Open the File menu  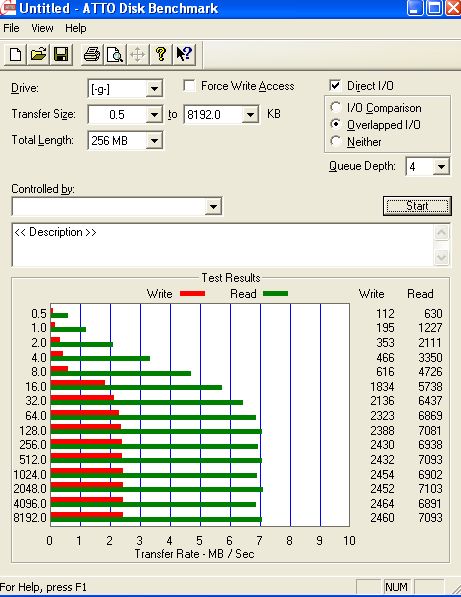[x=11, y=28]
